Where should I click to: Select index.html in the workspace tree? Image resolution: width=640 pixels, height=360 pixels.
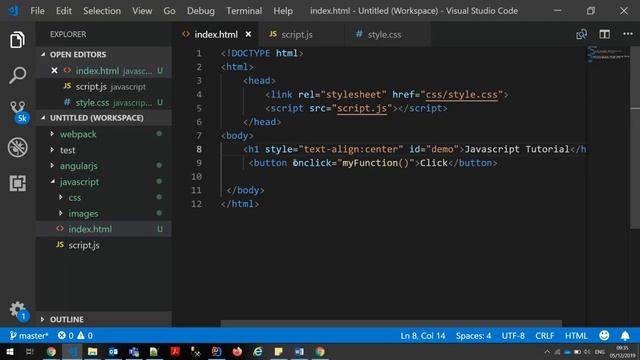point(104,229)
